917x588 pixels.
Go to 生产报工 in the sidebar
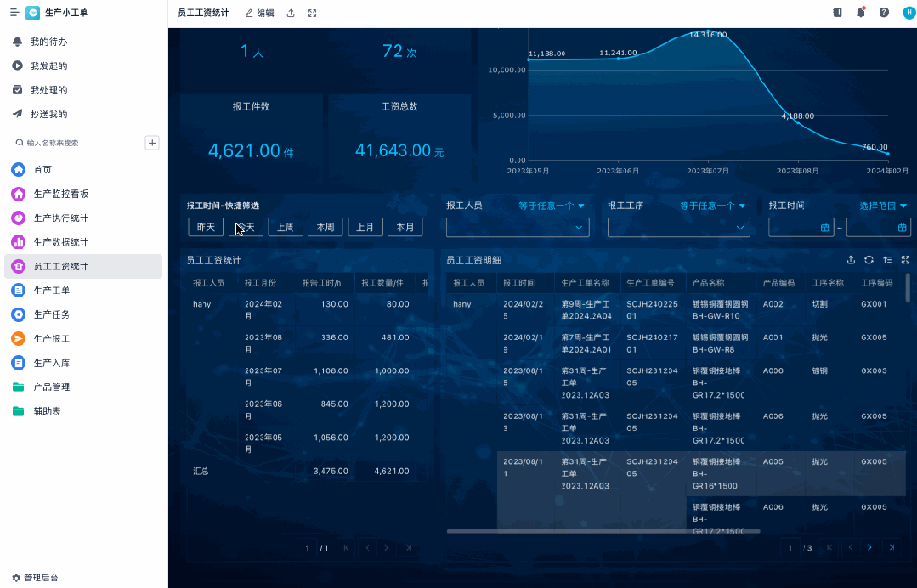[x=52, y=338]
